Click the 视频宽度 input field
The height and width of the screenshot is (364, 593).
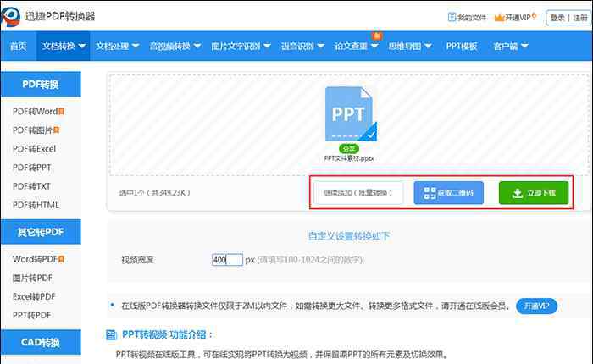tap(227, 260)
